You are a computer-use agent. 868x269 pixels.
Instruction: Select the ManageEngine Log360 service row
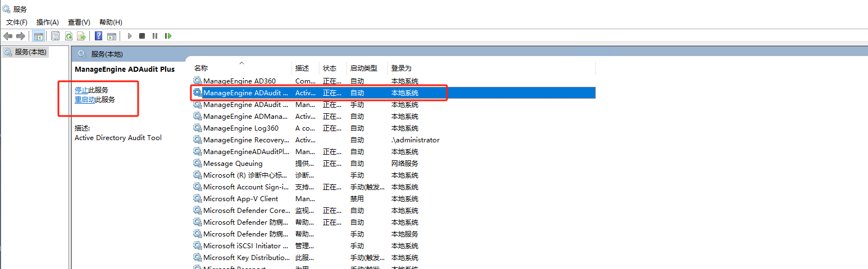coord(240,128)
